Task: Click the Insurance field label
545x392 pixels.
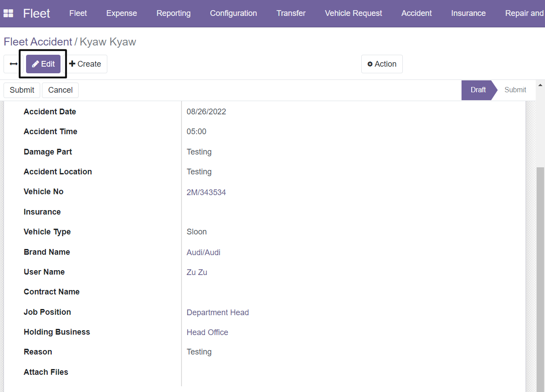Action: tap(42, 212)
